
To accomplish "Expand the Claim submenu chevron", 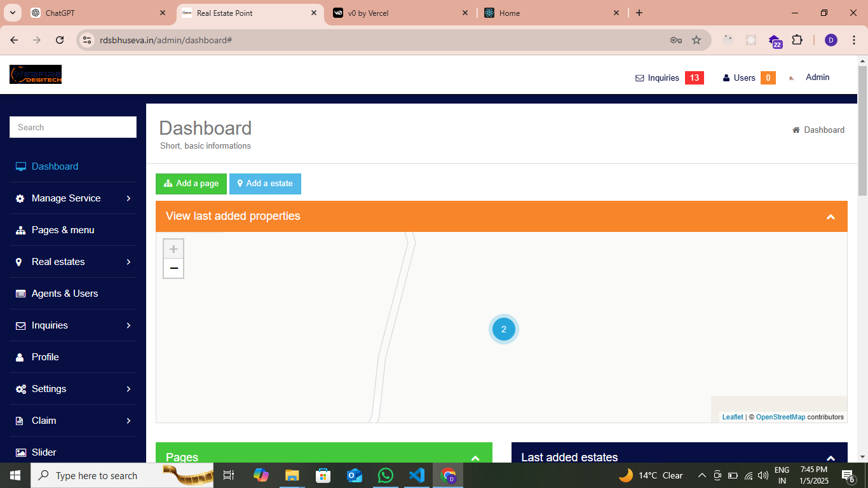I will (x=128, y=421).
